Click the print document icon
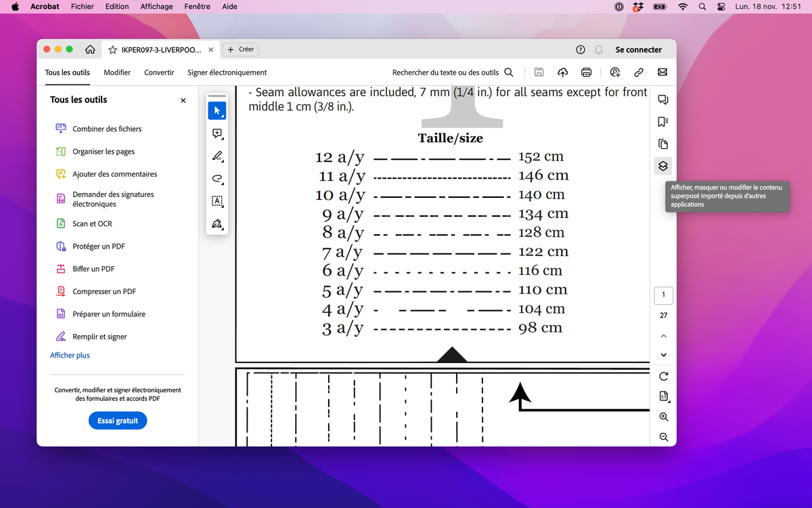The height and width of the screenshot is (508, 812). point(587,72)
